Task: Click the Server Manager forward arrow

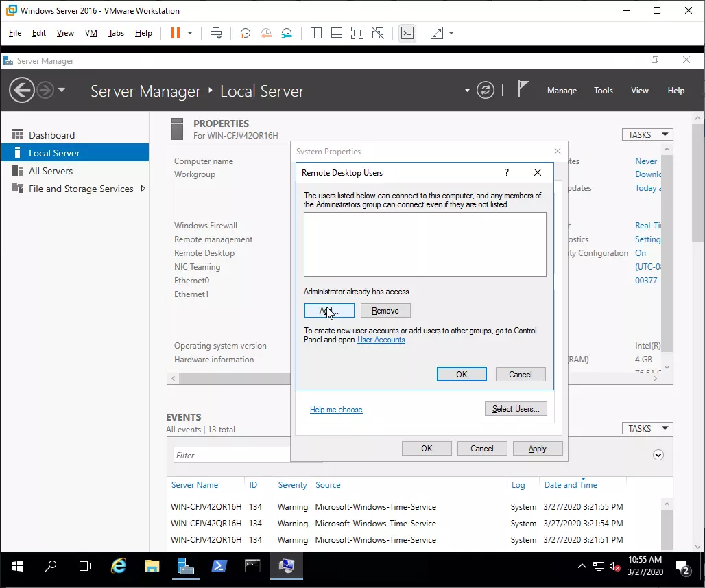Action: pyautogui.click(x=45, y=91)
